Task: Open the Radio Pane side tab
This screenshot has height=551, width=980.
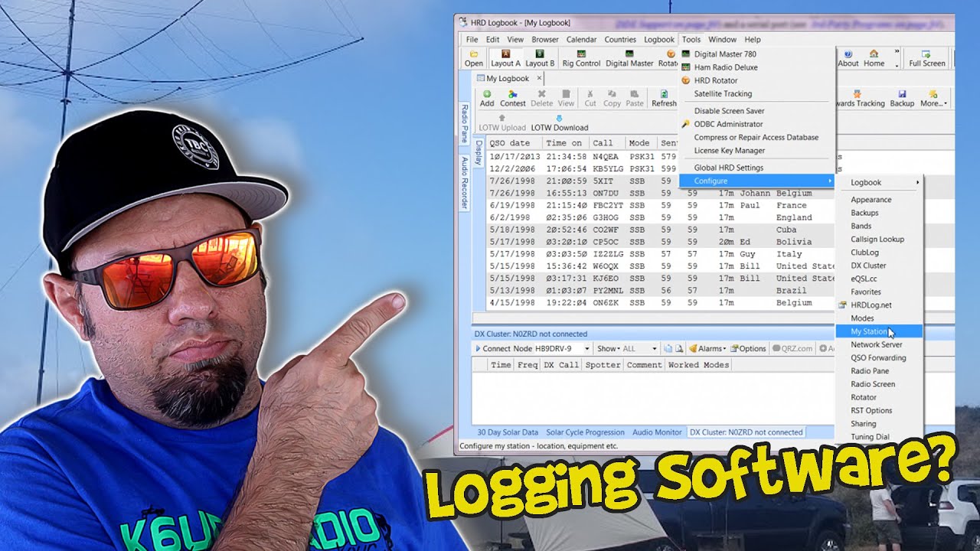Action: (464, 124)
